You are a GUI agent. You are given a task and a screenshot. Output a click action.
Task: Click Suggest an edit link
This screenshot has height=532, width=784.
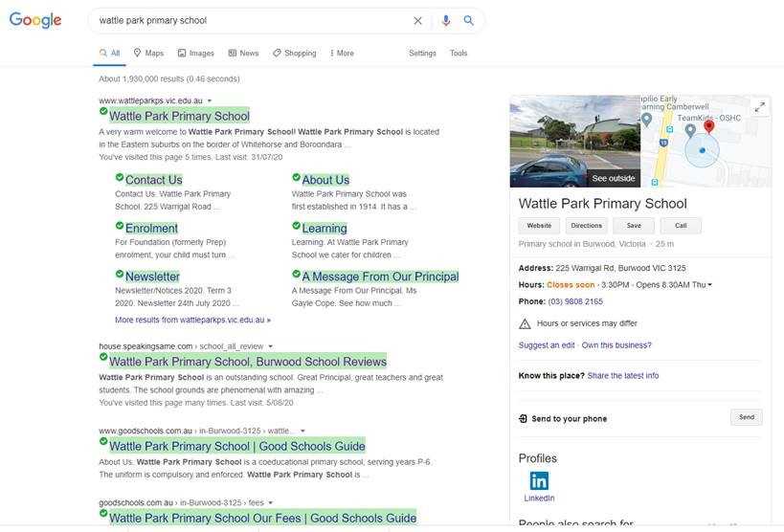[x=547, y=345]
